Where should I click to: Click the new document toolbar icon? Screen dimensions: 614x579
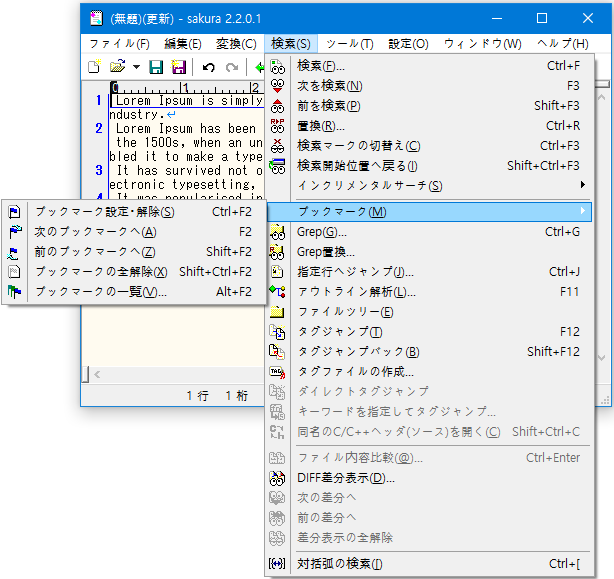(x=94, y=67)
